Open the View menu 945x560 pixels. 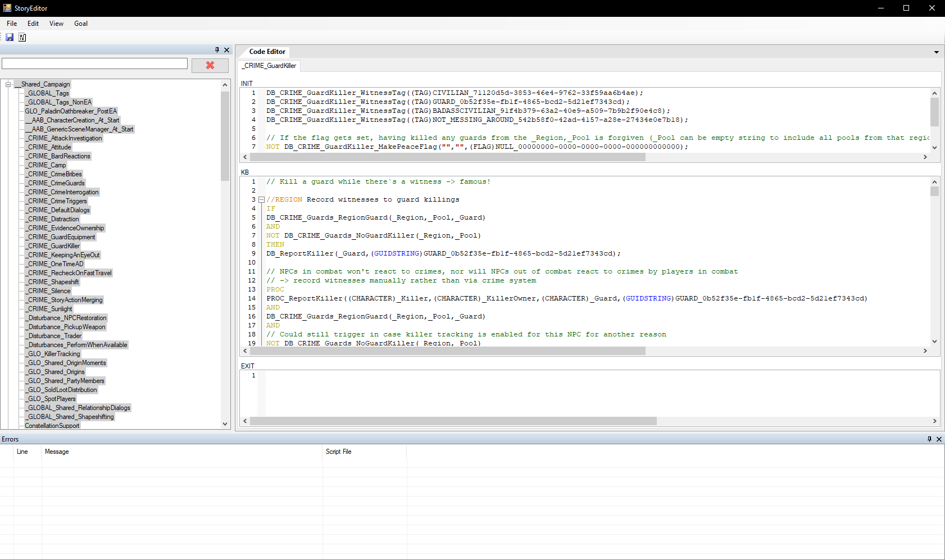tap(56, 24)
